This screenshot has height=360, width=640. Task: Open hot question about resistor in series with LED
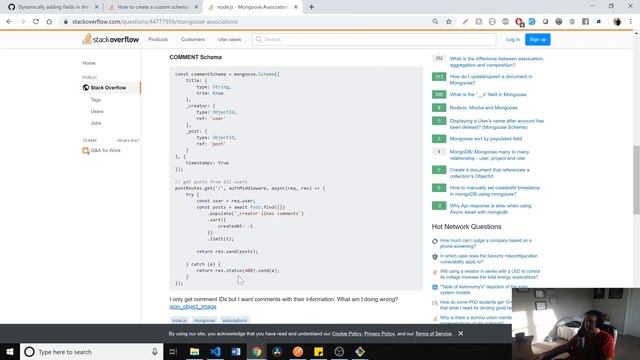[490, 274]
